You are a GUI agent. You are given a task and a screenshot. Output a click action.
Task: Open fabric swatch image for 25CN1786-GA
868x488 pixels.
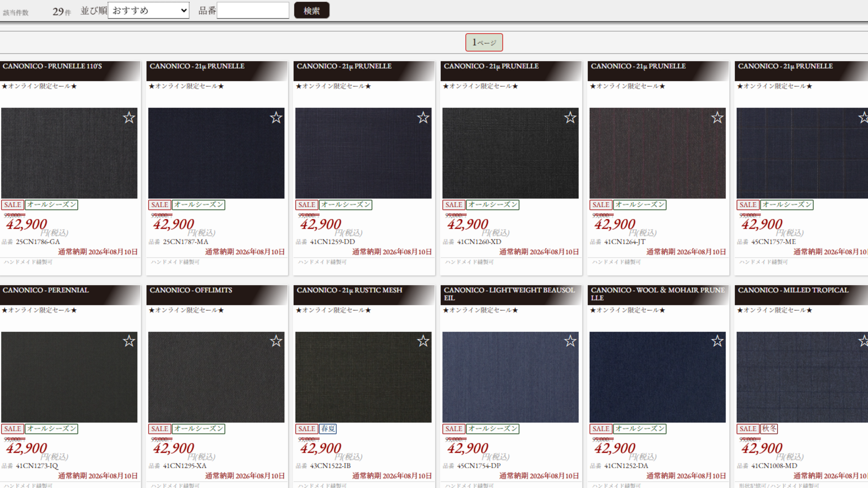pos(69,153)
